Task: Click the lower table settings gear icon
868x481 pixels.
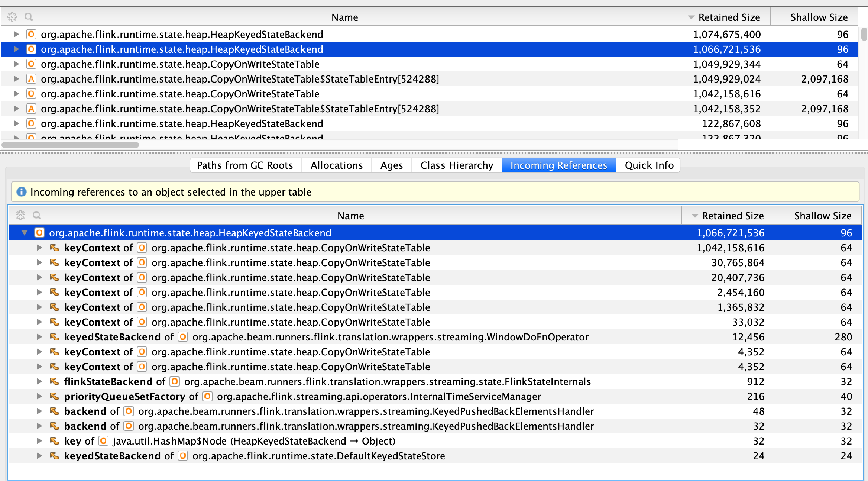Action: click(20, 215)
